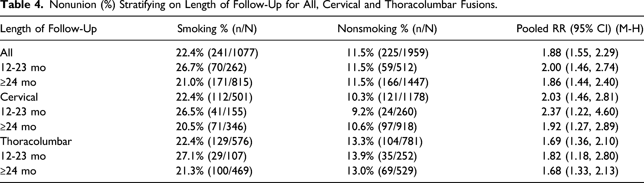The width and height of the screenshot is (644, 183).
Task: Click the nonsmoking value 10.3% (121/1178)
Action: tap(387, 98)
